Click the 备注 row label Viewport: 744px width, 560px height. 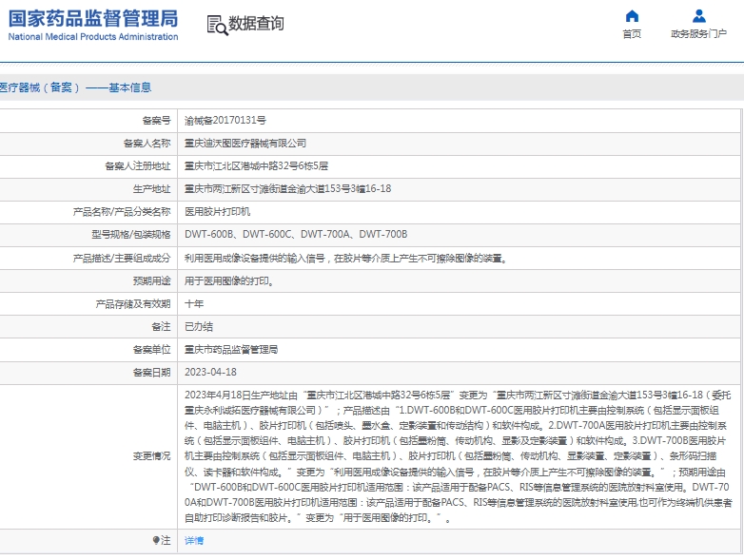click(x=162, y=327)
